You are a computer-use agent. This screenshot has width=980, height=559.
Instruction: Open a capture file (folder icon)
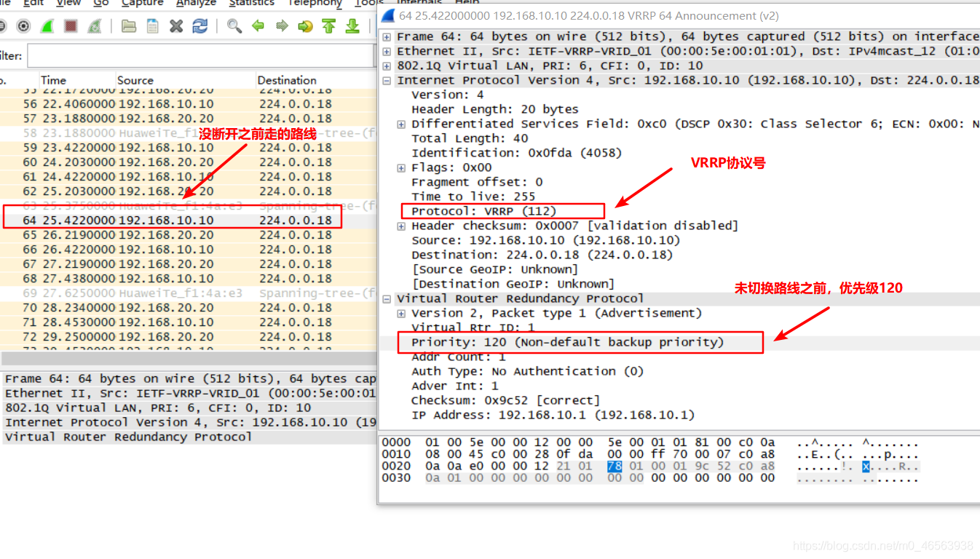pos(129,26)
